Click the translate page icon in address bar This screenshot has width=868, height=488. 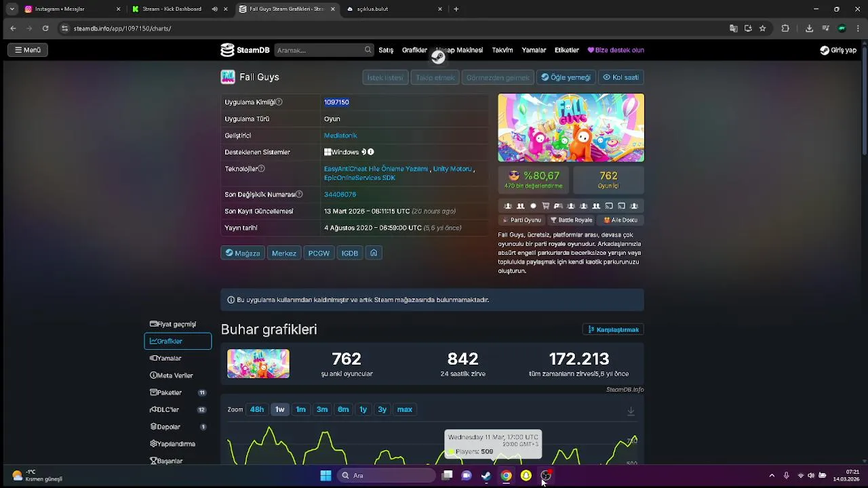(733, 28)
